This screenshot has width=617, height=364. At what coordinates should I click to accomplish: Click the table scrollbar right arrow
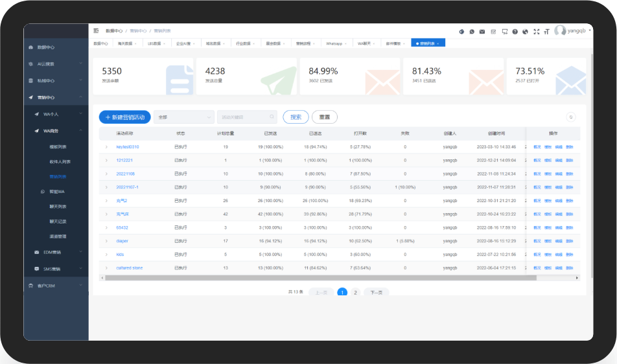tap(577, 278)
